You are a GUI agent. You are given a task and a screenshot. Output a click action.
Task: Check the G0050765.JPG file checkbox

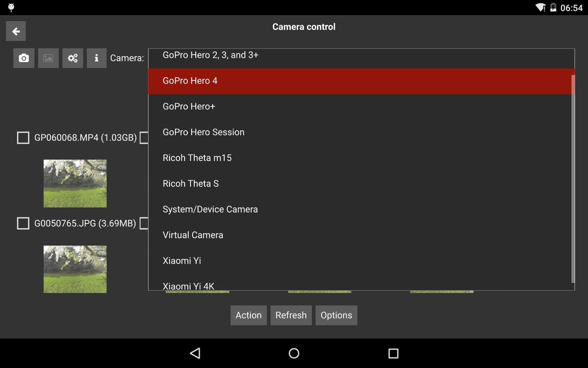point(23,223)
